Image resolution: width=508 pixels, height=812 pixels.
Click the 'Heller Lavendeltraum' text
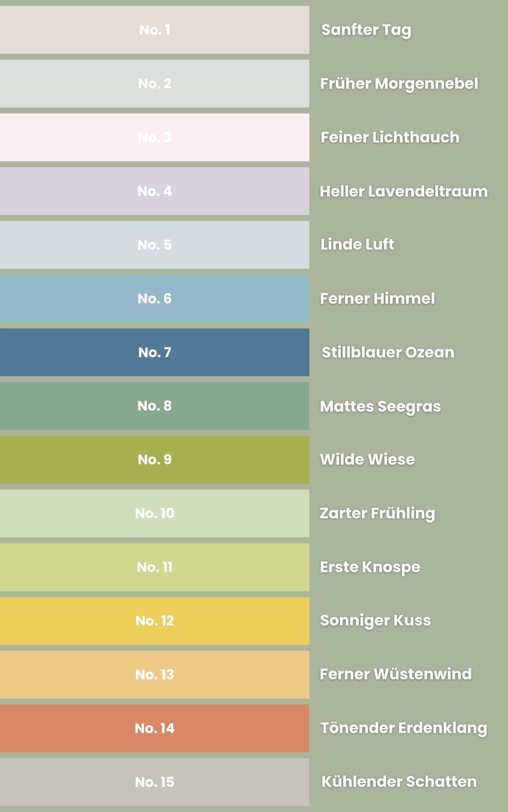(x=403, y=191)
